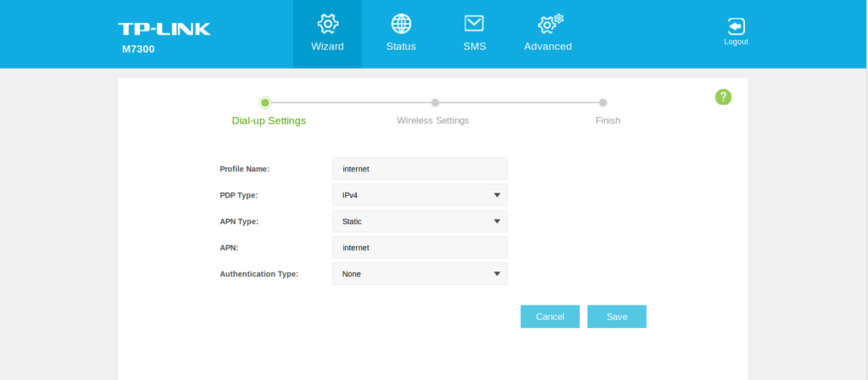
Task: Click the Wireless Settings step circle
Action: point(435,103)
